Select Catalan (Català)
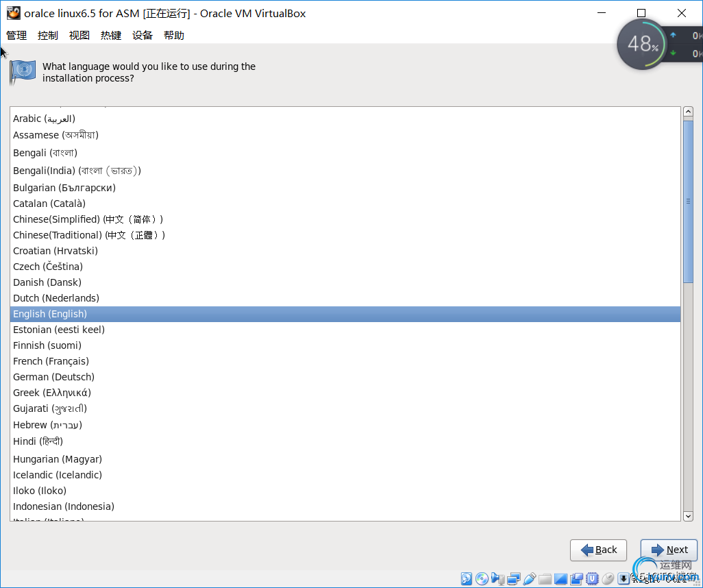The height and width of the screenshot is (588, 703). [345, 204]
